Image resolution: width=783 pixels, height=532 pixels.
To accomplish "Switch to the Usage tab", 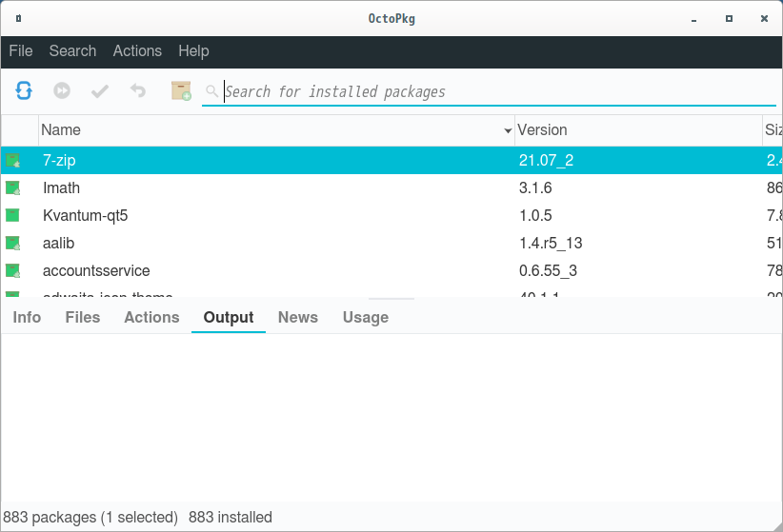I will 366,318.
